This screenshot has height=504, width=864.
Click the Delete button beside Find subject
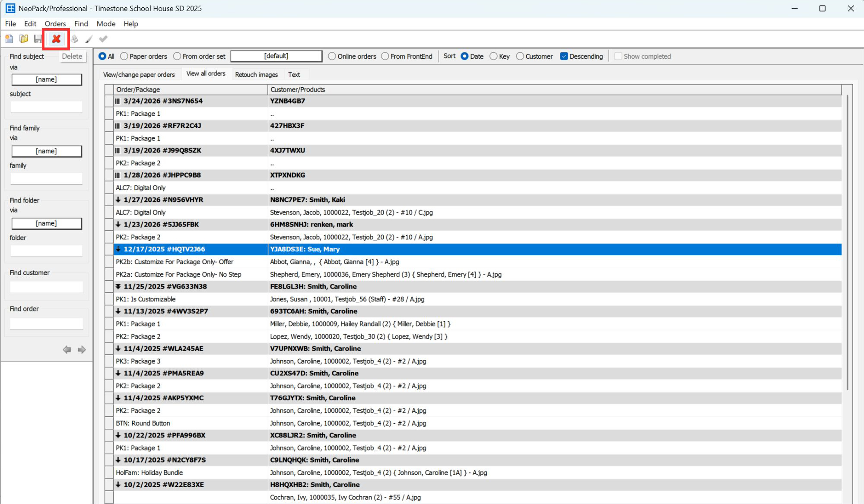[73, 56]
